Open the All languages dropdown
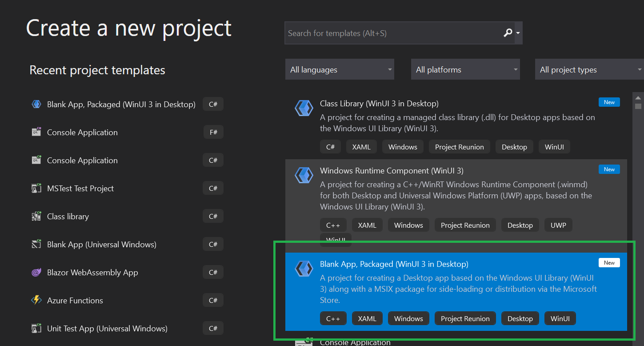The image size is (644, 346). (340, 69)
